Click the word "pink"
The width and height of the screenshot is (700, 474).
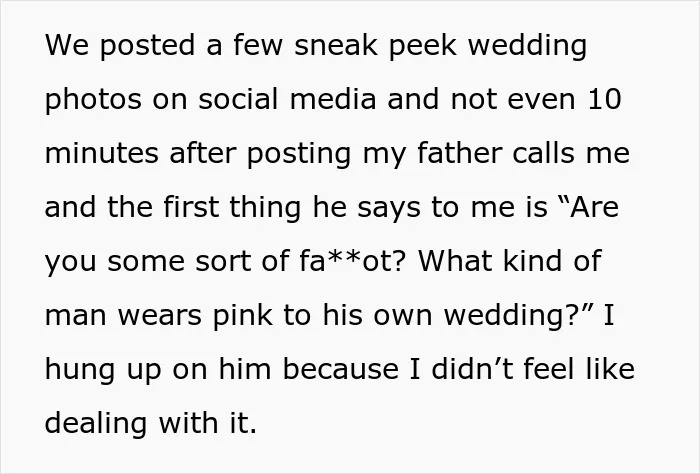click(242, 316)
